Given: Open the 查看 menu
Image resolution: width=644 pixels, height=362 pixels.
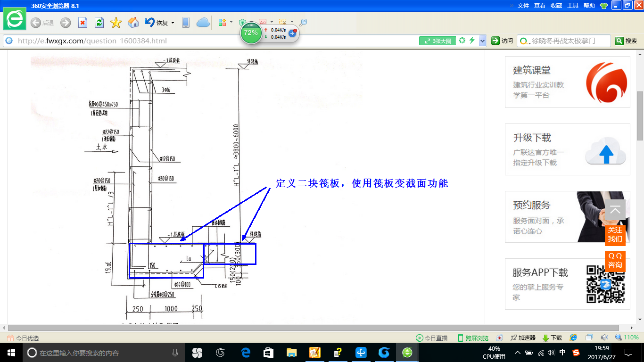Looking at the screenshot, I should coord(540,6).
